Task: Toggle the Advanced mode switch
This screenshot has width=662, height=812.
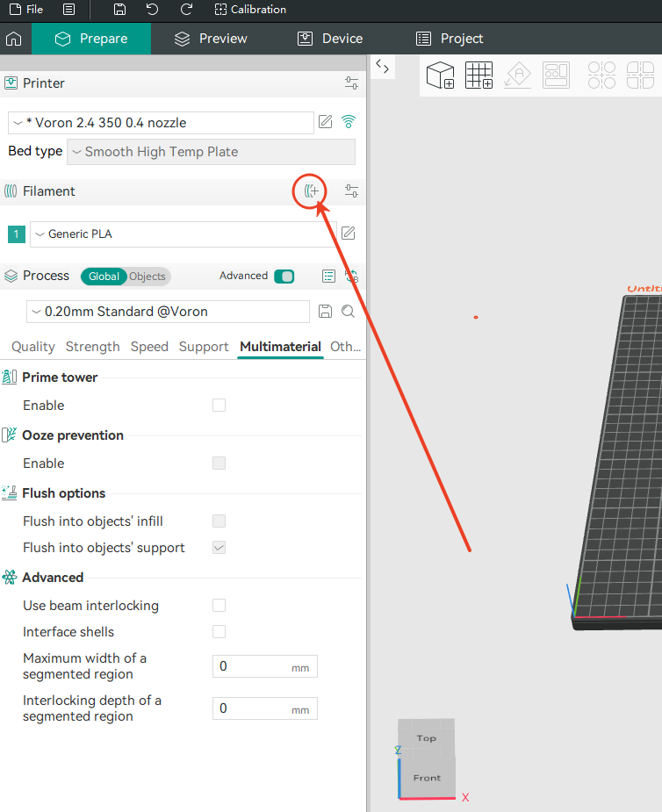Action: point(284,277)
